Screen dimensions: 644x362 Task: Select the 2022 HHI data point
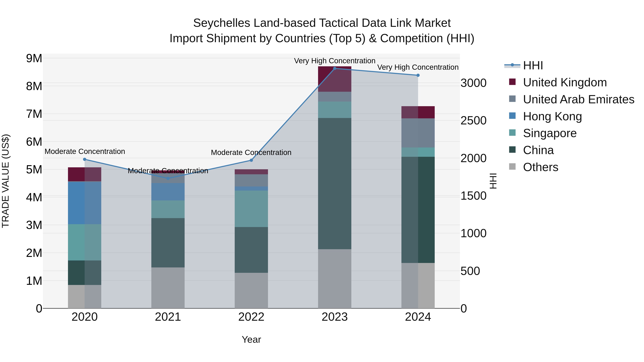(251, 160)
